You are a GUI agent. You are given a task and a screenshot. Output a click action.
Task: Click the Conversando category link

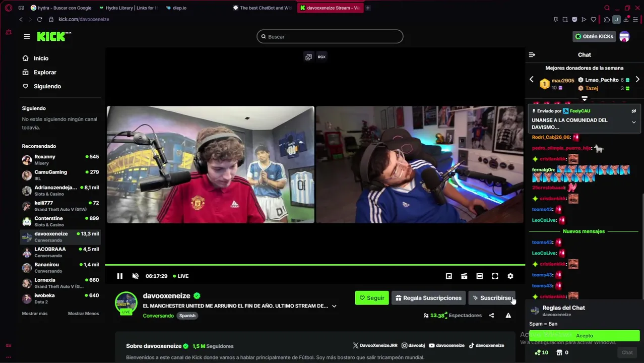pyautogui.click(x=158, y=316)
